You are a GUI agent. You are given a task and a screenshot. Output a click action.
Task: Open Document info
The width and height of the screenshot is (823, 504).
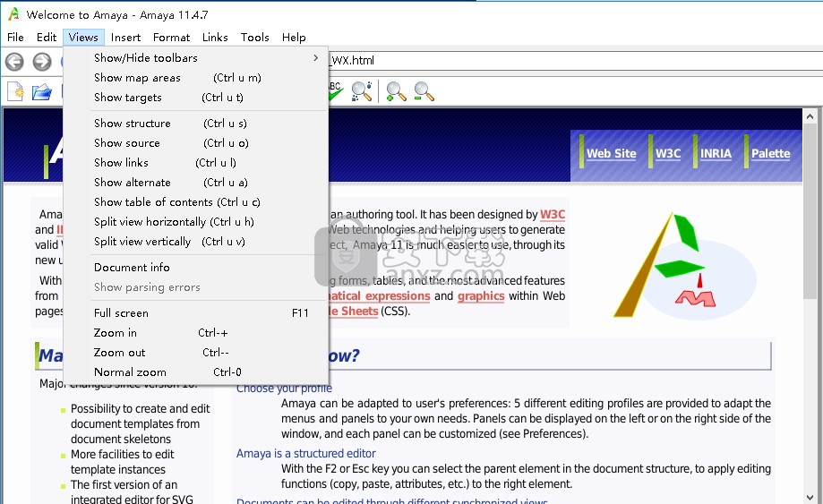pos(196,268)
